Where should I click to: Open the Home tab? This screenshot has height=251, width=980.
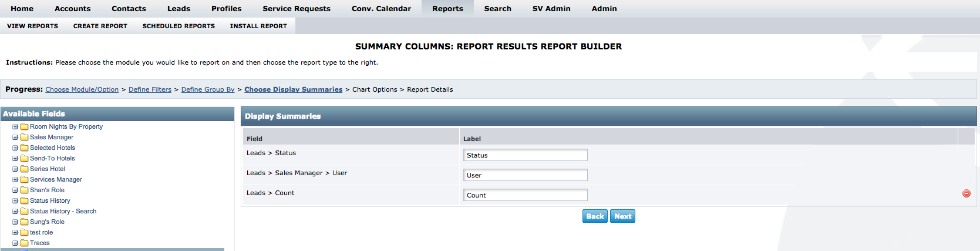click(x=22, y=8)
